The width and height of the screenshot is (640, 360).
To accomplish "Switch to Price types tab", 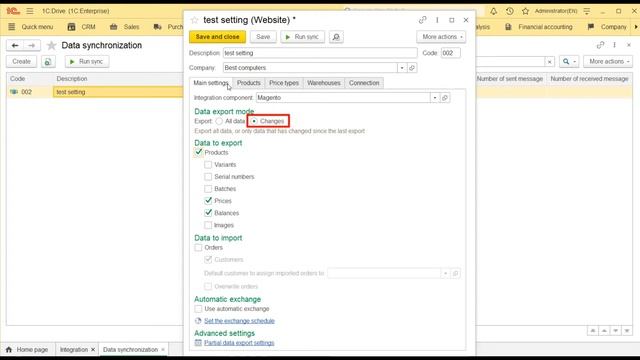I will [x=284, y=83].
